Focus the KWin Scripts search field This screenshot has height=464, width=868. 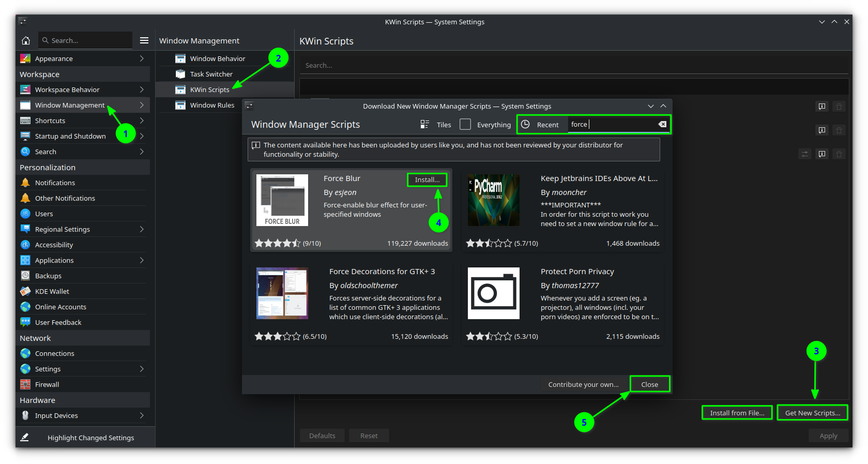tap(574, 65)
